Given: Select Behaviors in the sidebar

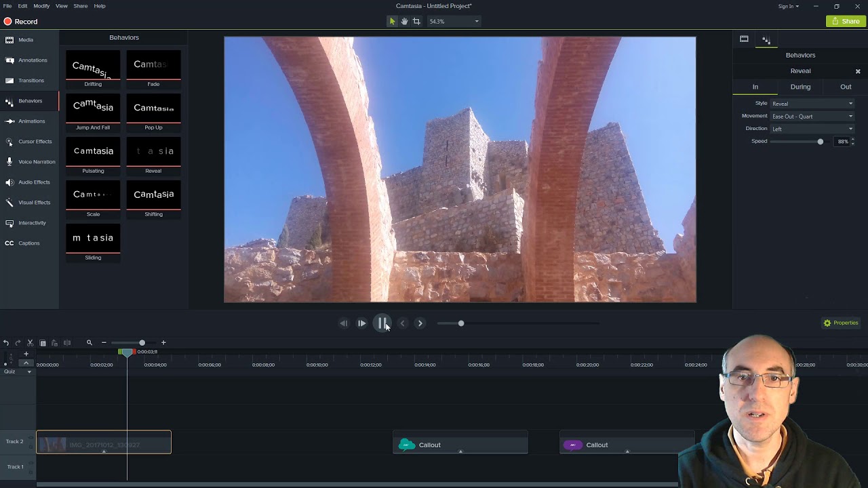Looking at the screenshot, I should [29, 101].
